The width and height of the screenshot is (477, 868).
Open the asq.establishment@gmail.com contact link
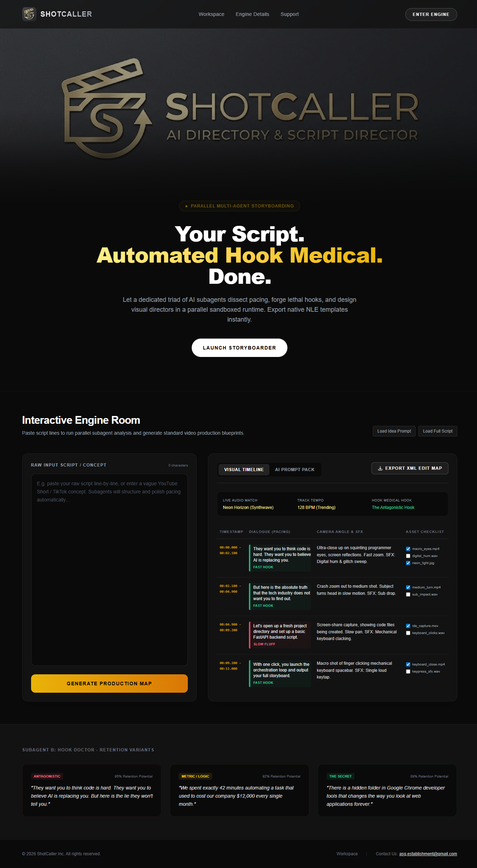(428, 854)
